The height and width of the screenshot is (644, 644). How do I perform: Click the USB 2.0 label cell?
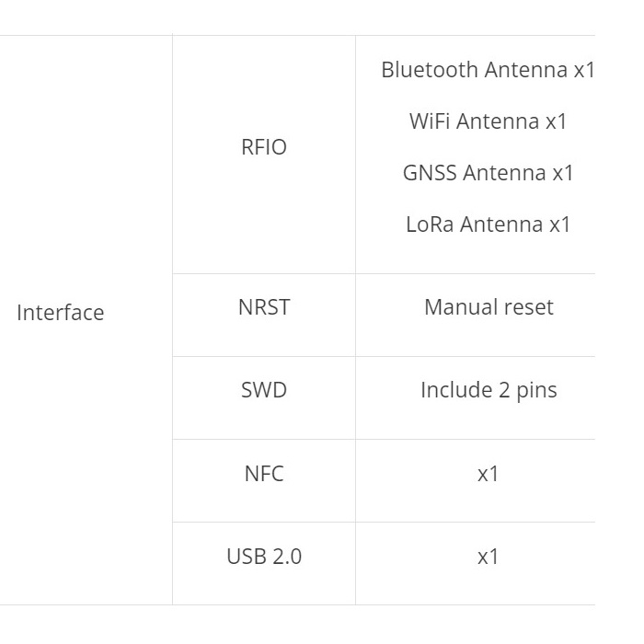264,563
